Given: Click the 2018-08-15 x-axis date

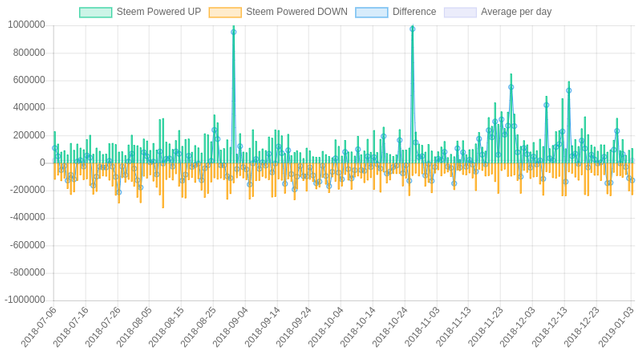Looking at the screenshot, I should pos(166,327).
